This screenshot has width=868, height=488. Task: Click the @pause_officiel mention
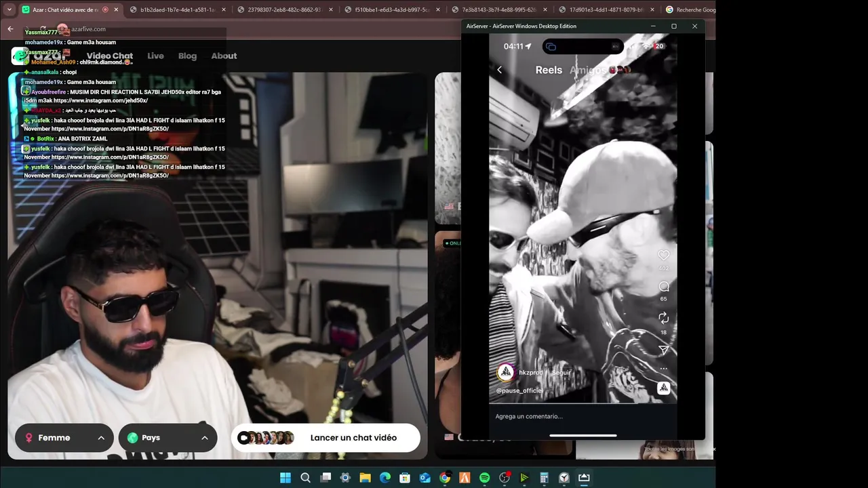(x=519, y=390)
